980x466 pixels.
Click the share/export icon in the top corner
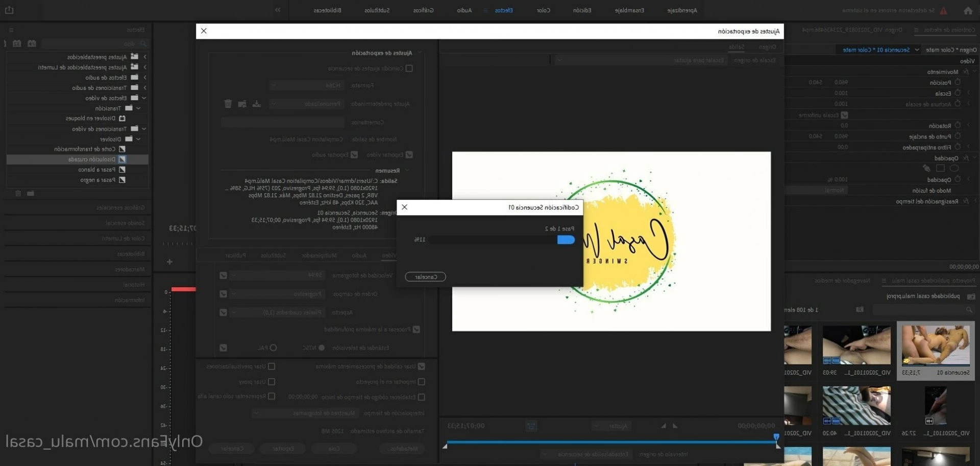click(x=9, y=10)
